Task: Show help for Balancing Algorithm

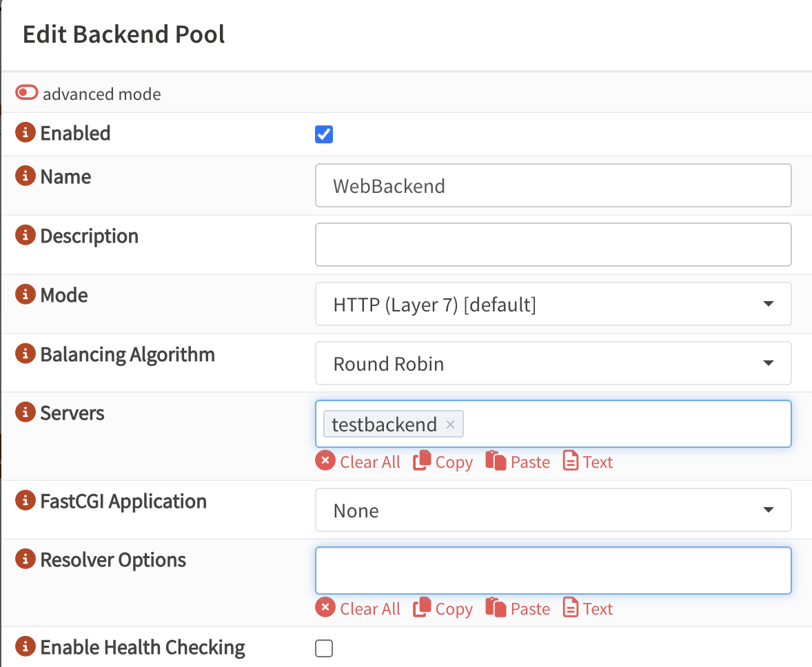Action: 26,355
